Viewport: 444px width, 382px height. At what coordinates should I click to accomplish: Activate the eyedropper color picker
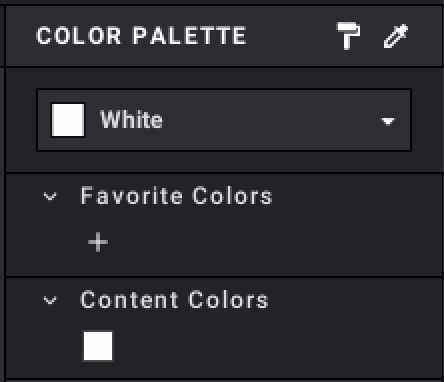point(396,36)
